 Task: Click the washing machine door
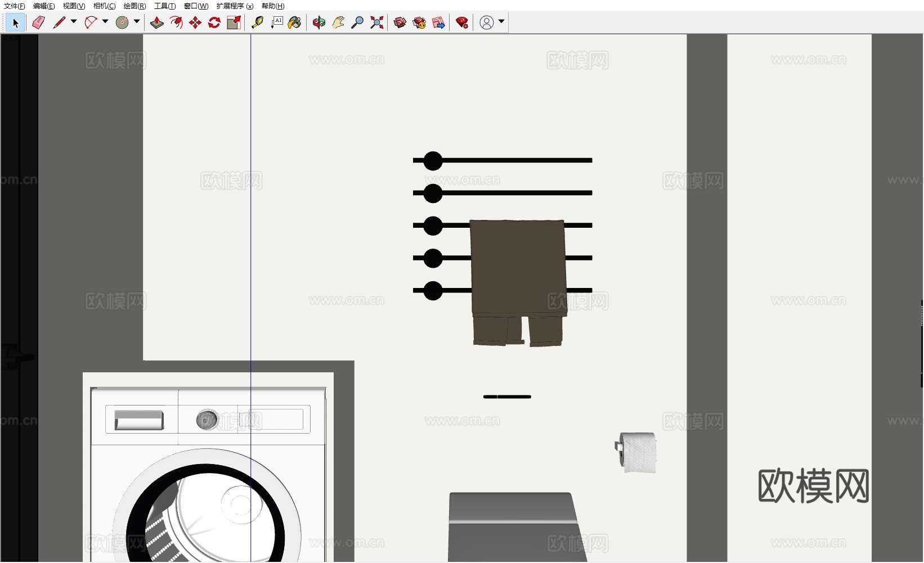pos(207,506)
